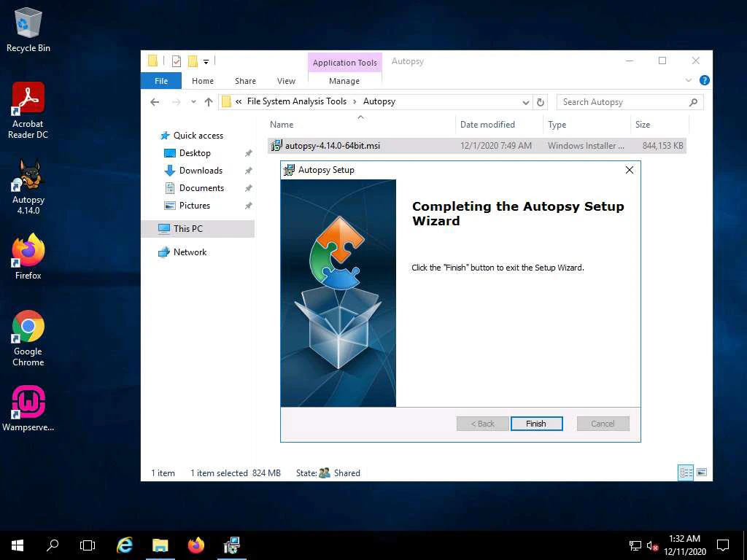Select This PC in navigation pane

[x=198, y=228]
